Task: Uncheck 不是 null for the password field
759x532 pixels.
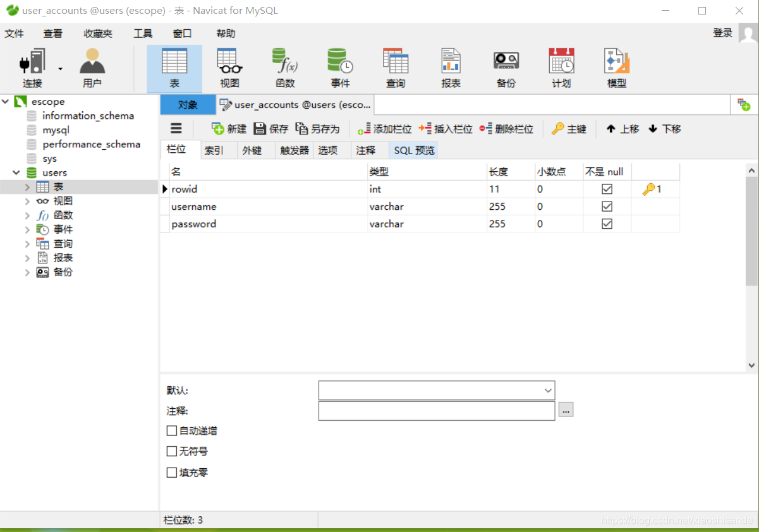Action: coord(607,224)
